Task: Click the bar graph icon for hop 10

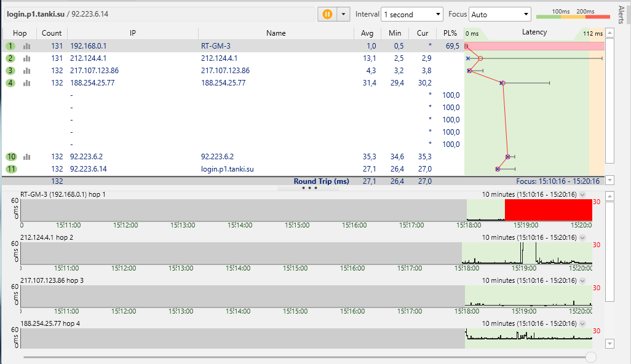Action: 26,157
